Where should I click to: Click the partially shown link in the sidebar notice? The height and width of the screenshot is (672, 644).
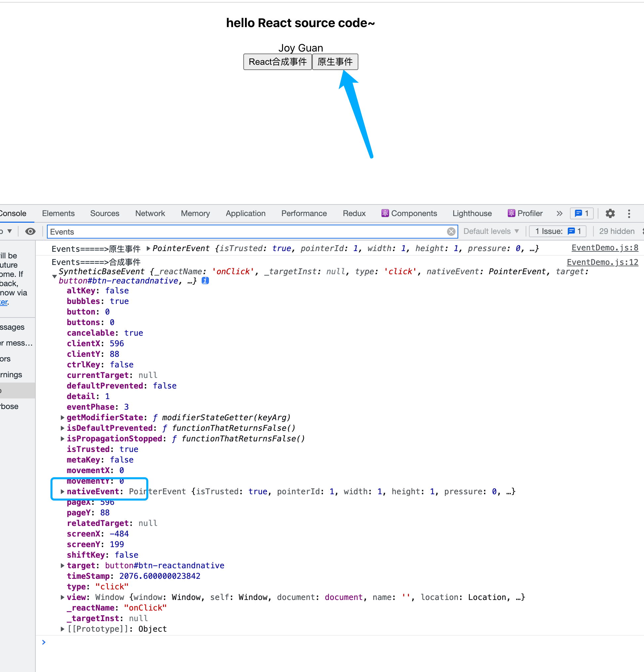pos(4,302)
